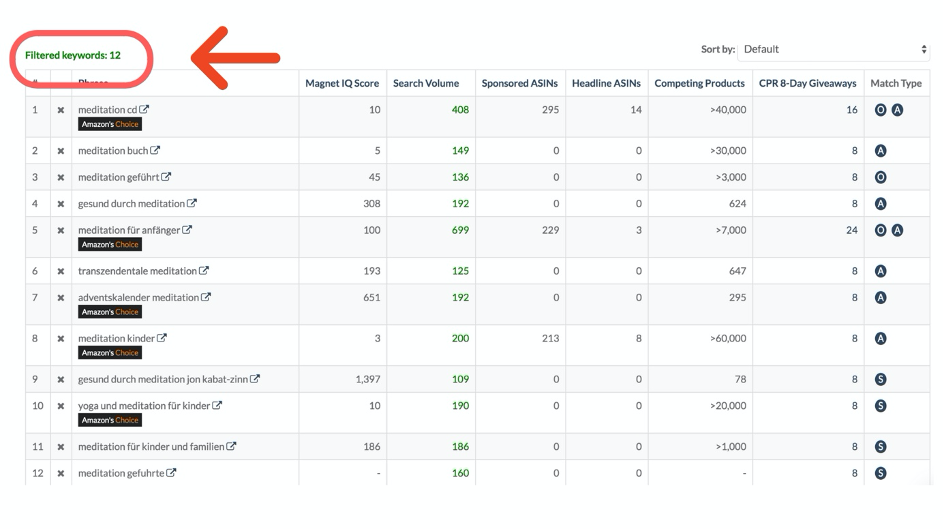Click search volume value 699
Viewport: 943px width, 529px height.
(x=460, y=230)
